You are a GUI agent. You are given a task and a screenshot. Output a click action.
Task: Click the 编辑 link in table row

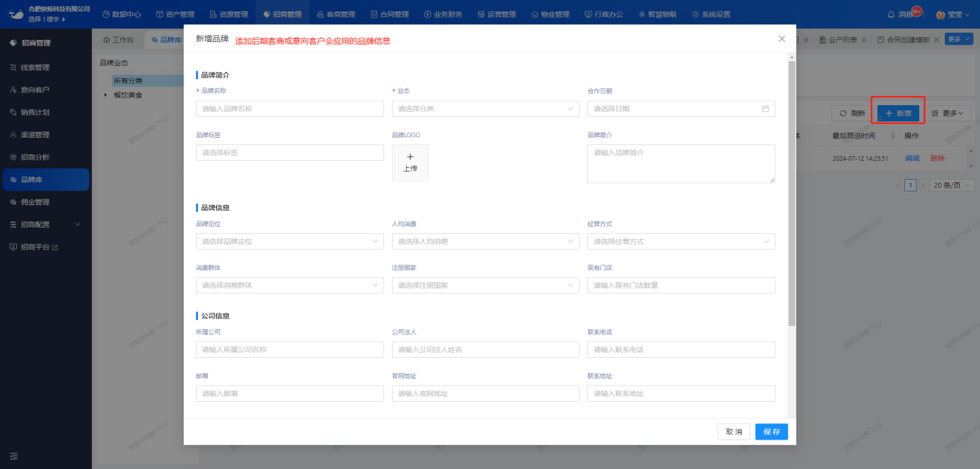(912, 158)
